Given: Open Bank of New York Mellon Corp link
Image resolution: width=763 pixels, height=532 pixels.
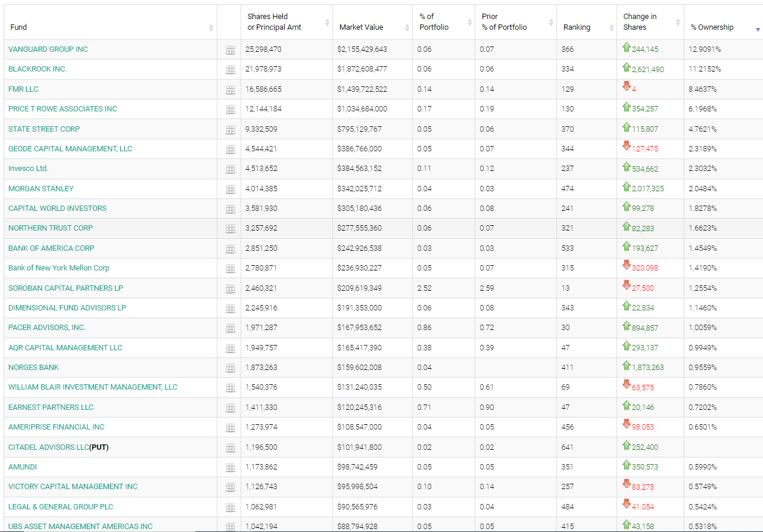Looking at the screenshot, I should 59,268.
